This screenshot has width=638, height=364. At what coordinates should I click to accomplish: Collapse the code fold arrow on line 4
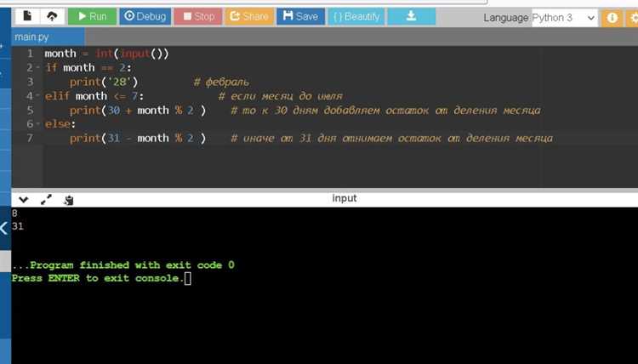(37, 96)
